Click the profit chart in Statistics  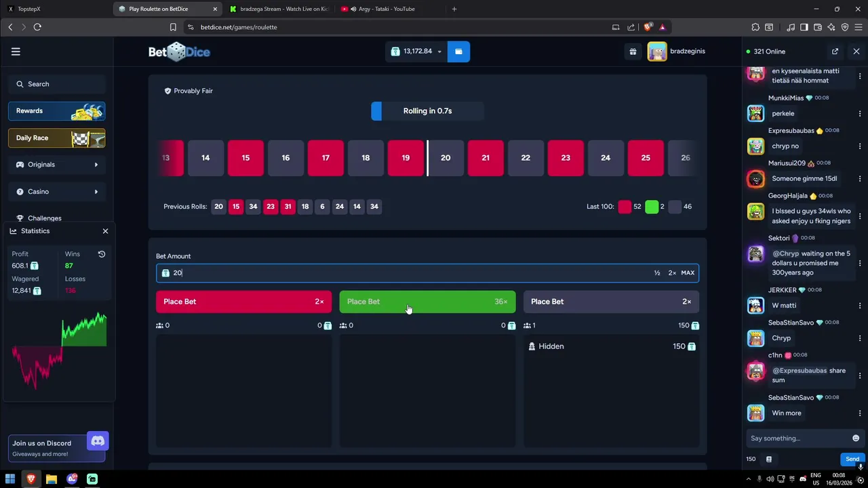click(59, 350)
